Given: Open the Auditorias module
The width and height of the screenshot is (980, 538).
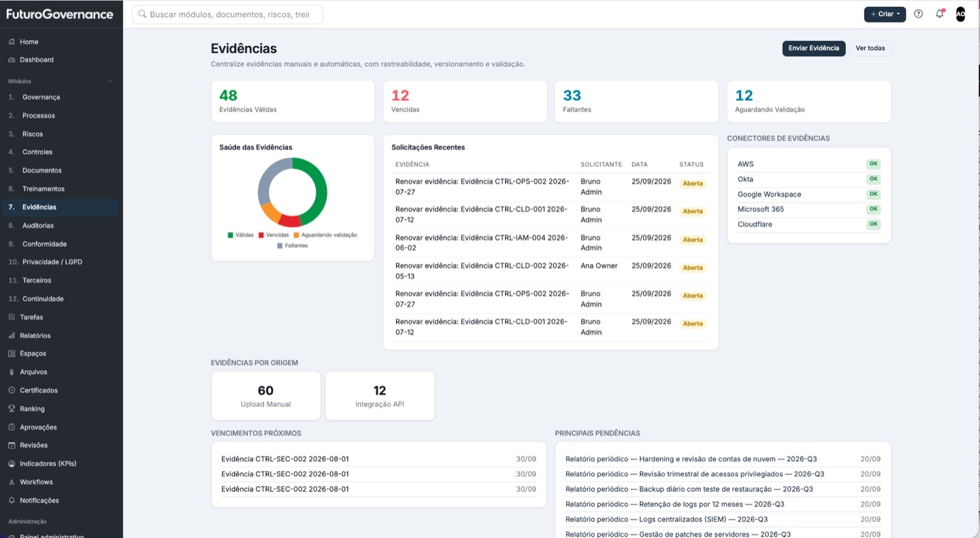Looking at the screenshot, I should [61, 225].
